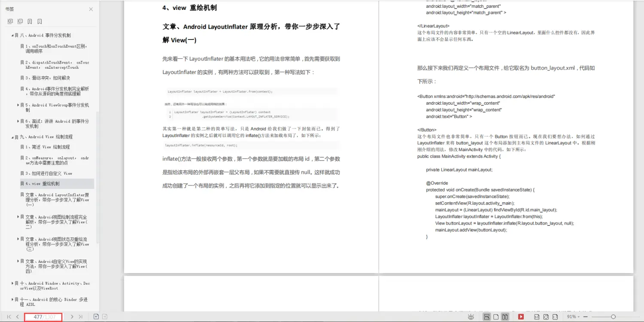This screenshot has height=322, width=644.
Task: Open bookmark 3、滑动冲突，如何解决
Action: [x=48, y=78]
